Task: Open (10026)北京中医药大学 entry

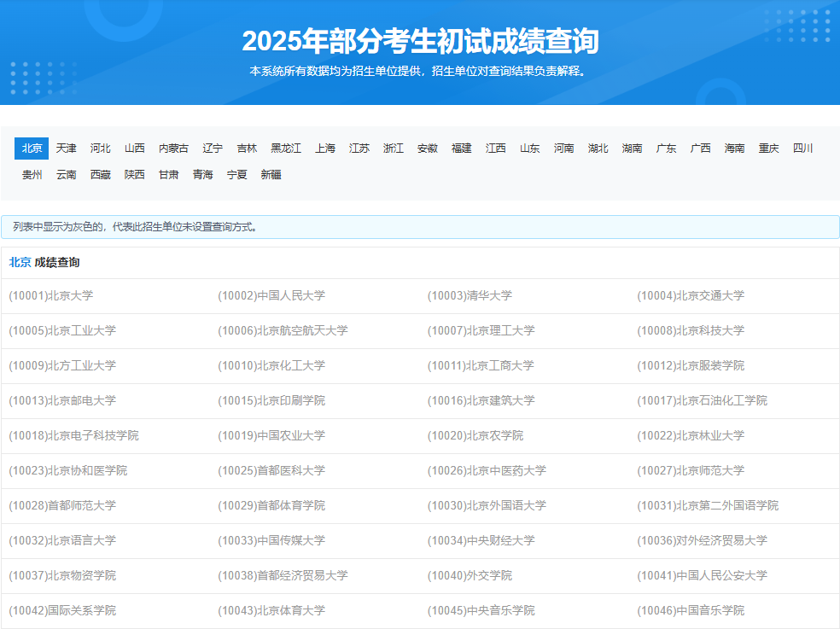Action: 487,470
